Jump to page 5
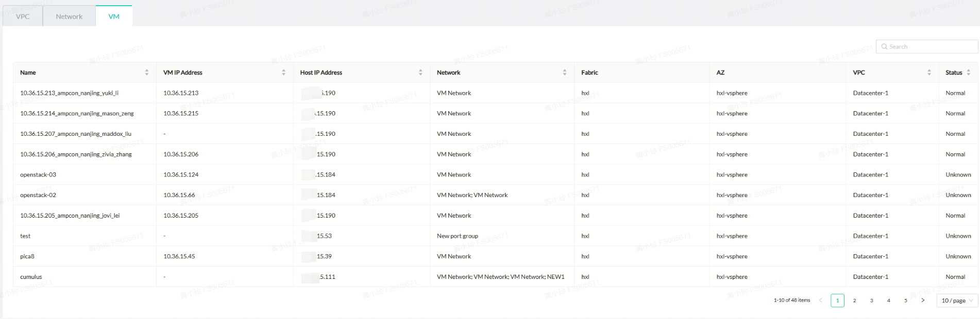Image resolution: width=980 pixels, height=319 pixels. point(905,300)
